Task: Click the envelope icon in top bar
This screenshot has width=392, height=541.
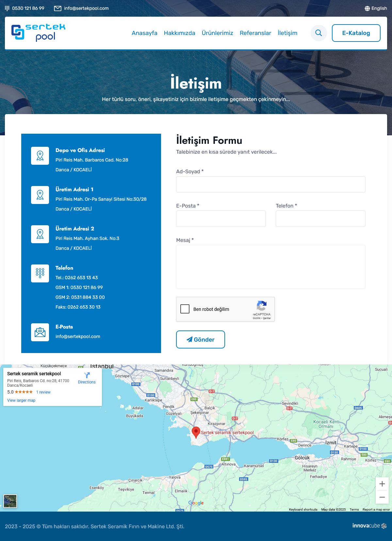Action: [x=57, y=8]
